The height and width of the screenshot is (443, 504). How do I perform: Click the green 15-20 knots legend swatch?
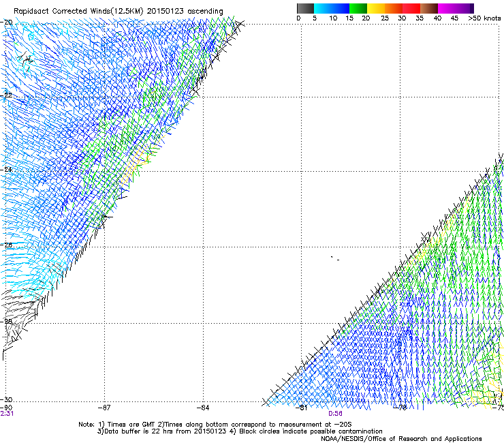[x=358, y=8]
